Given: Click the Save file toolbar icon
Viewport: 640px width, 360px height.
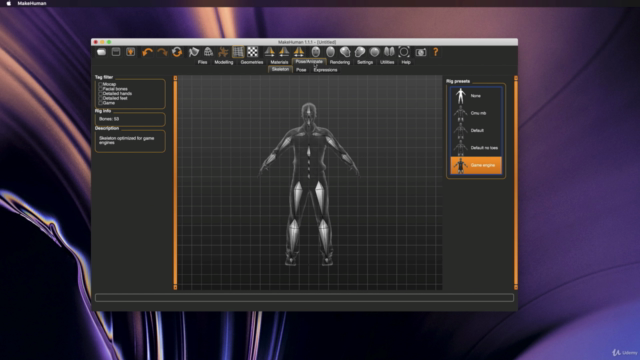Looking at the screenshot, I should click(x=131, y=52).
